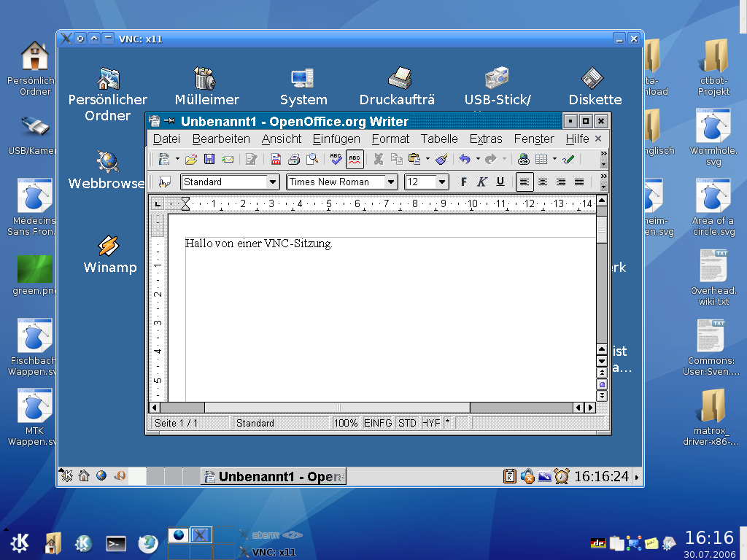Viewport: 747px width, 560px height.
Task: Open the page preview
Action: [311, 158]
